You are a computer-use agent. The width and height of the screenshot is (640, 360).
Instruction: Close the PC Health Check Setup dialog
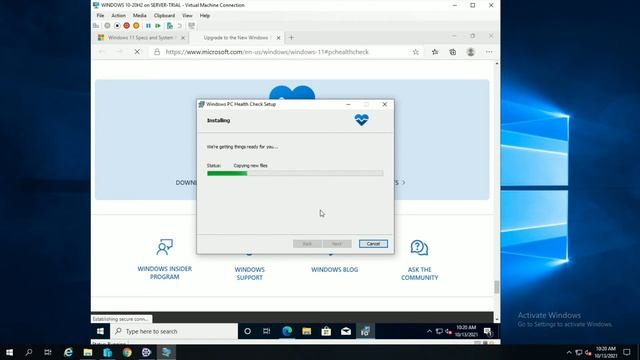384,104
